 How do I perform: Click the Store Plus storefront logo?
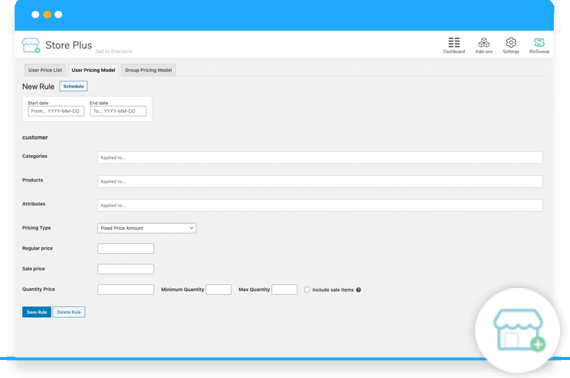pyautogui.click(x=31, y=45)
